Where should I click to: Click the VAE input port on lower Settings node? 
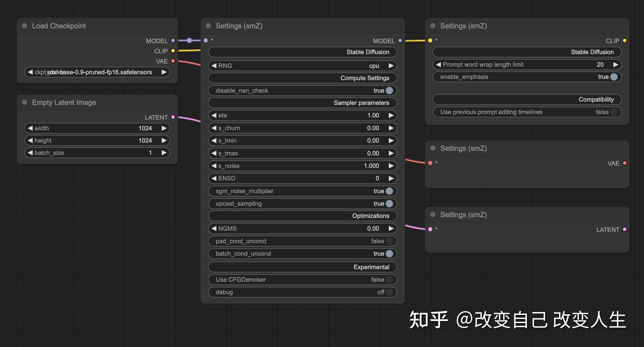tap(430, 163)
